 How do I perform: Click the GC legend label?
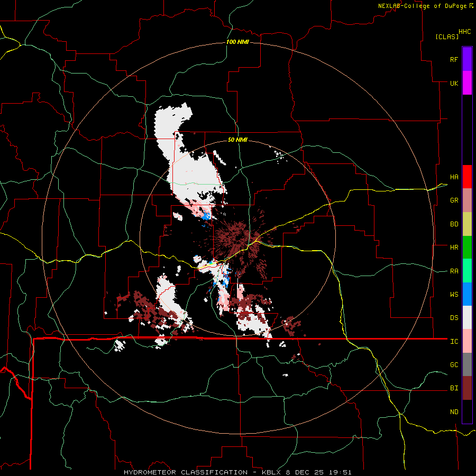point(454,365)
